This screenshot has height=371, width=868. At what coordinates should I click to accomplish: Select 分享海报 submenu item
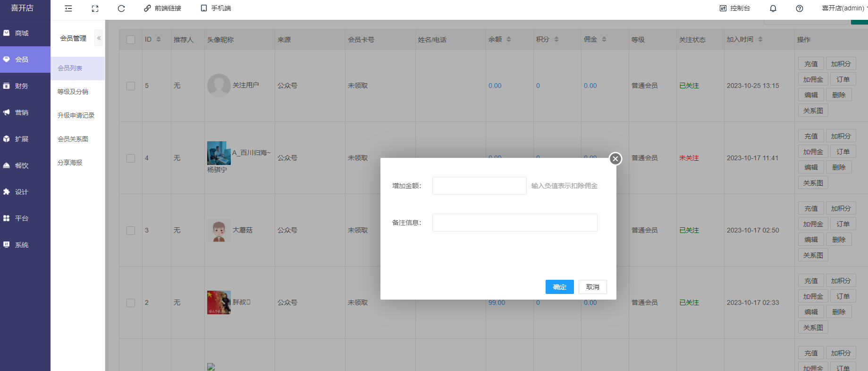tap(78, 163)
